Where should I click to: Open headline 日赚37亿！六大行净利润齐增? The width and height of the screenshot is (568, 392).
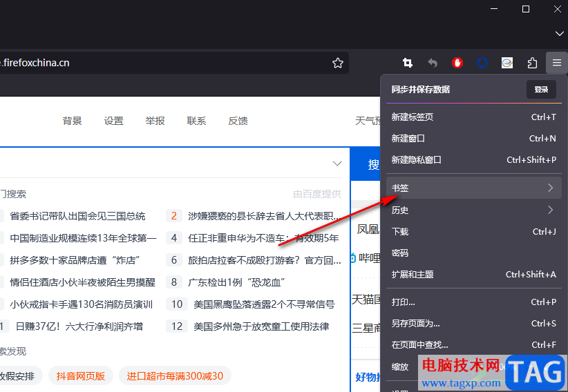click(79, 326)
